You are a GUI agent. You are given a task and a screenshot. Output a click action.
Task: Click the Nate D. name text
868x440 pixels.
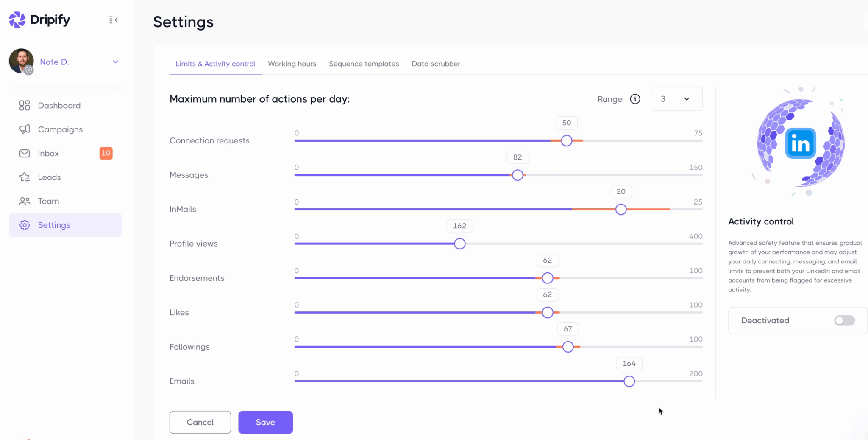54,62
